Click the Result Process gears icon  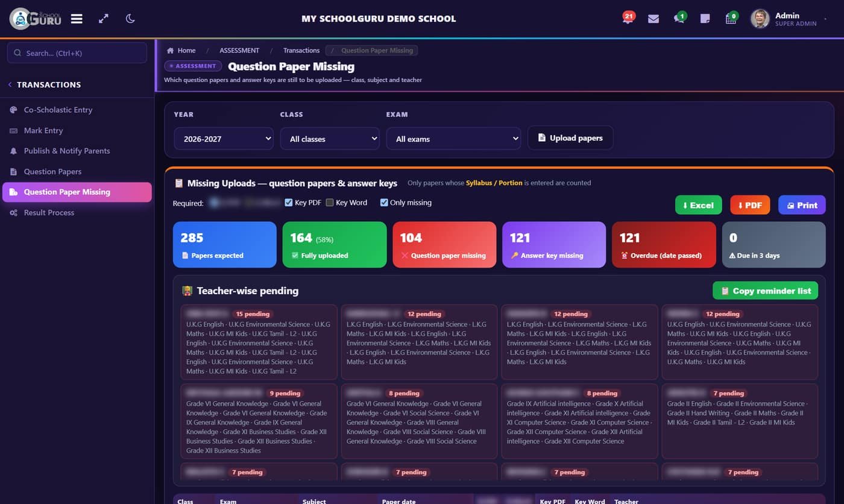pos(13,212)
